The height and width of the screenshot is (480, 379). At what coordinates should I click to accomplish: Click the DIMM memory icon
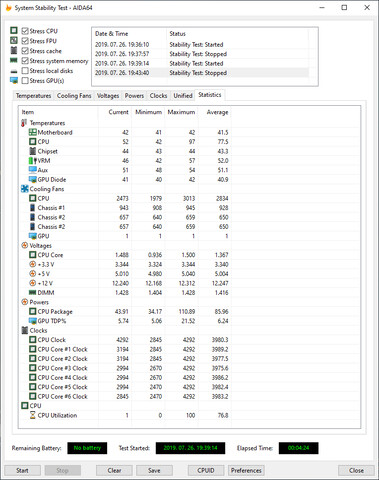click(32, 293)
